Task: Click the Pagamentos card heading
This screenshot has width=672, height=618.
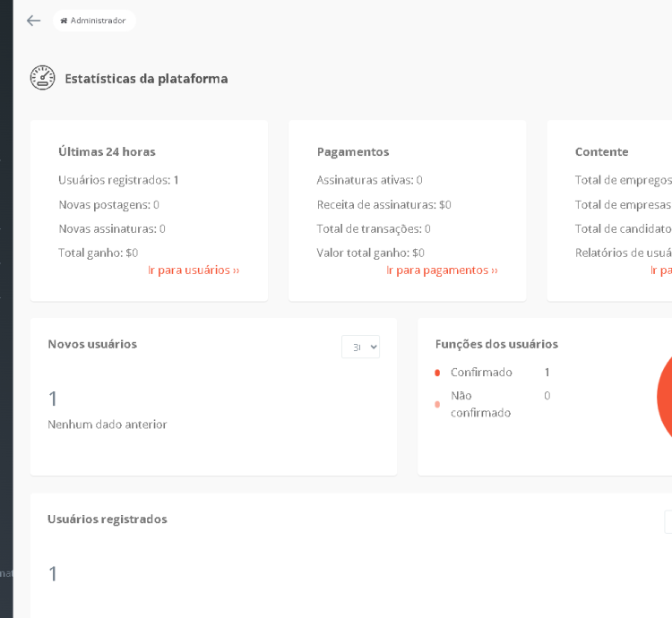Action: [353, 152]
